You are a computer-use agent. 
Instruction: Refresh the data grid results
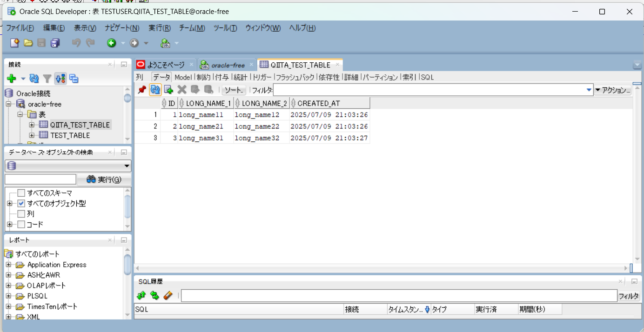155,90
